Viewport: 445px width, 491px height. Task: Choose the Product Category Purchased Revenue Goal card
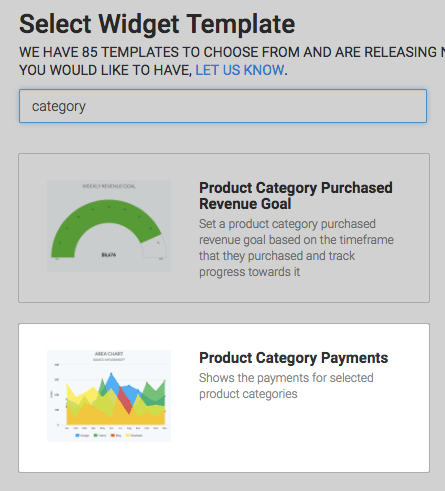tap(224, 228)
